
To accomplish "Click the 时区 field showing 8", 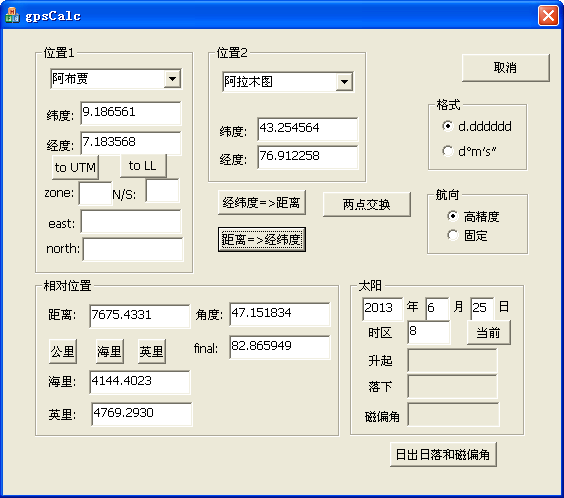I will pos(429,333).
